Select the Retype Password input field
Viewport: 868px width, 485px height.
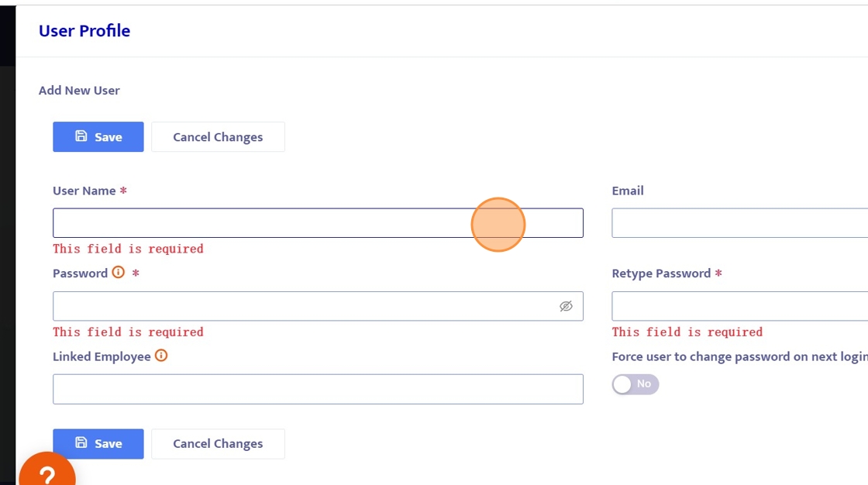739,306
